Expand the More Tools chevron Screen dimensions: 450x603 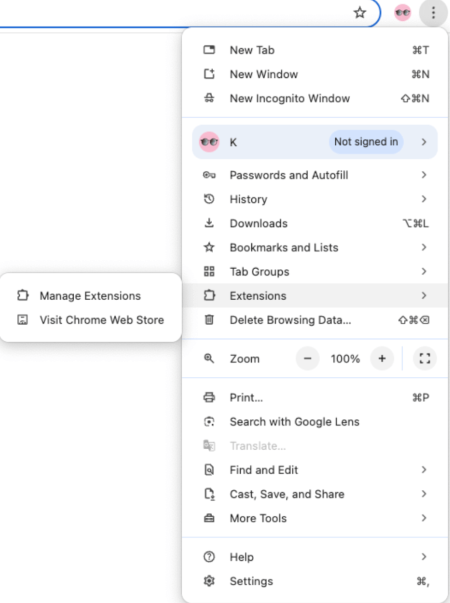coord(424,518)
